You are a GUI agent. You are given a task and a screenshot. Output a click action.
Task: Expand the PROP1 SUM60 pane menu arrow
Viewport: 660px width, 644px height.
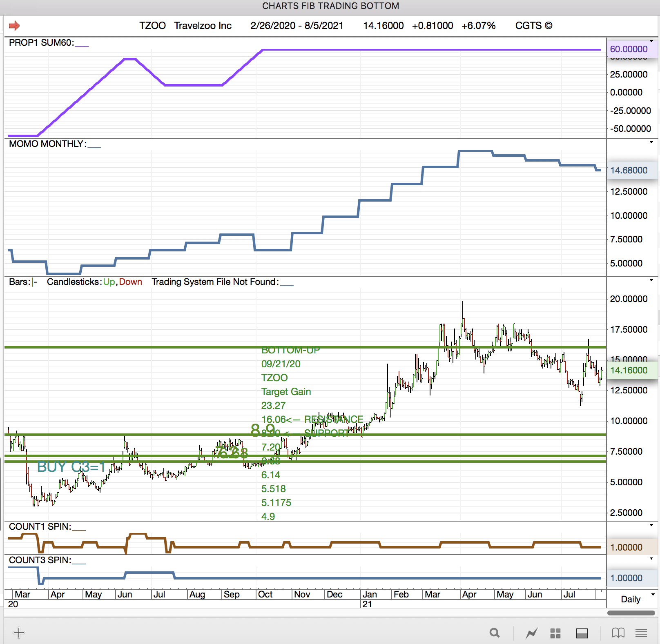pyautogui.click(x=651, y=41)
